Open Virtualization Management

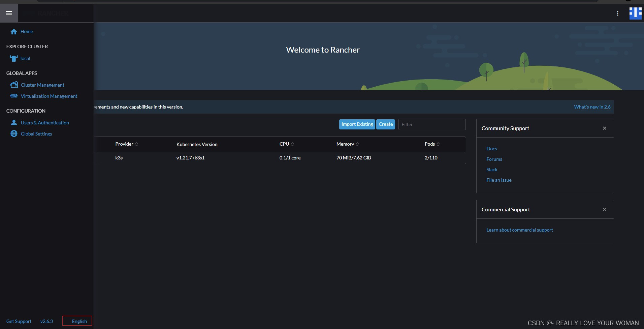[x=49, y=96]
